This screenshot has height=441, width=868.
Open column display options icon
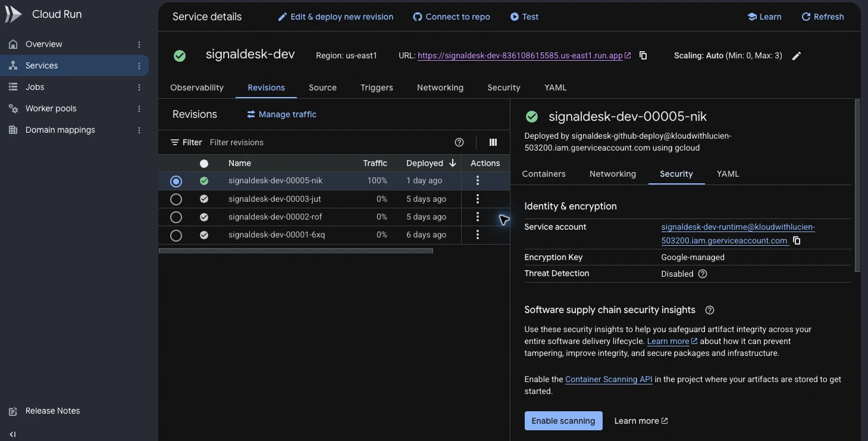click(x=493, y=142)
